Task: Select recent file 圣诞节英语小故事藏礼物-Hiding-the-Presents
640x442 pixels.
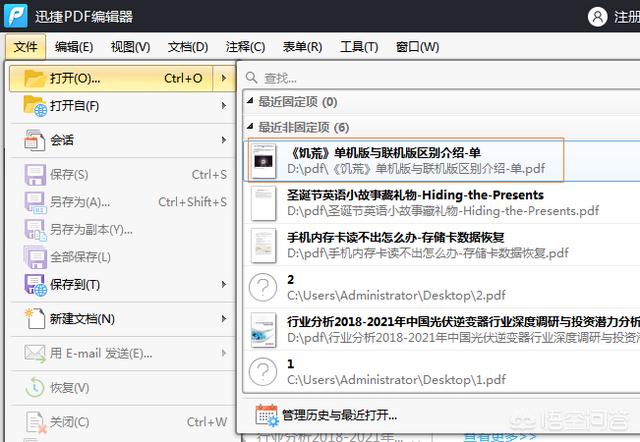Action: point(442,203)
